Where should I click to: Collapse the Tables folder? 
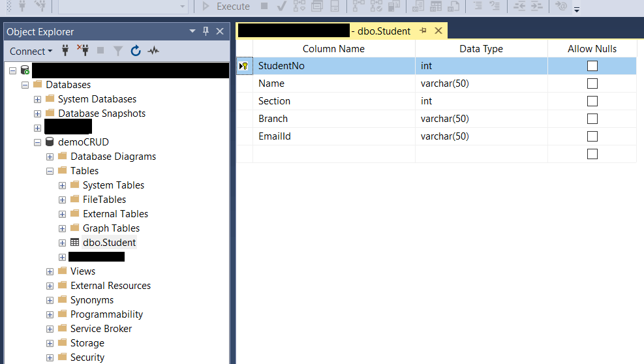[50, 171]
